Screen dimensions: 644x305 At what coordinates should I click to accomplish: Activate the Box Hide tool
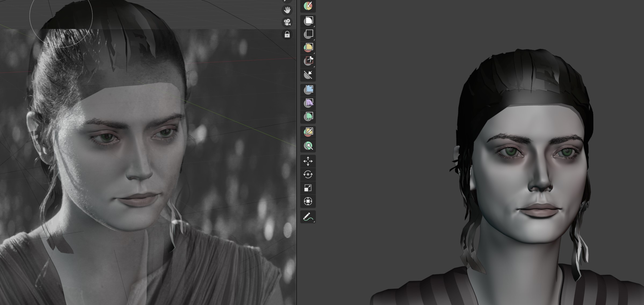coord(308,34)
